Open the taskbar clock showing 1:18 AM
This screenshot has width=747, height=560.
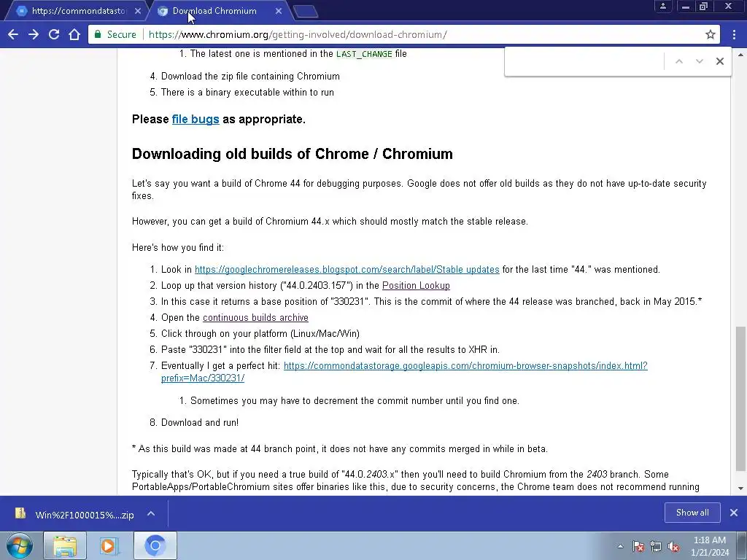pyautogui.click(x=710, y=545)
